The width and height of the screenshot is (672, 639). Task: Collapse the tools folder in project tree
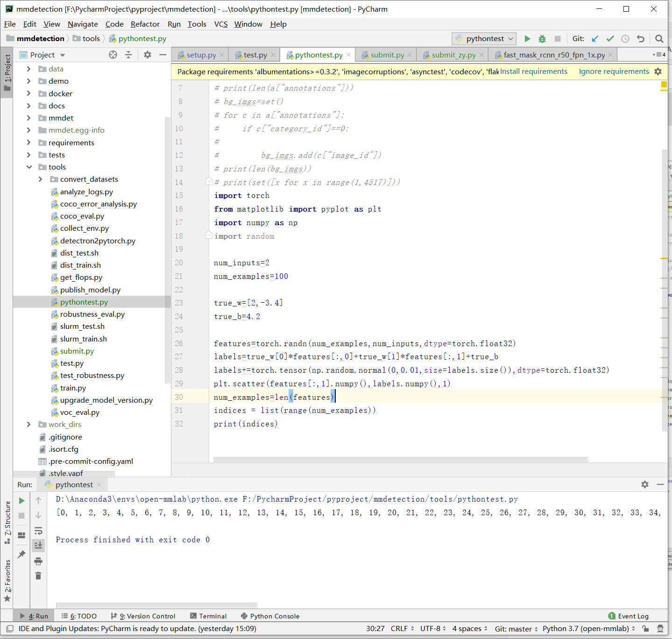pyautogui.click(x=29, y=167)
